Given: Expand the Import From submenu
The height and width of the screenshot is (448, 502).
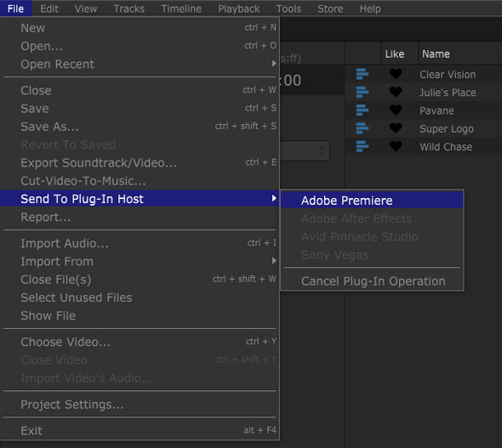Looking at the screenshot, I should [140, 261].
